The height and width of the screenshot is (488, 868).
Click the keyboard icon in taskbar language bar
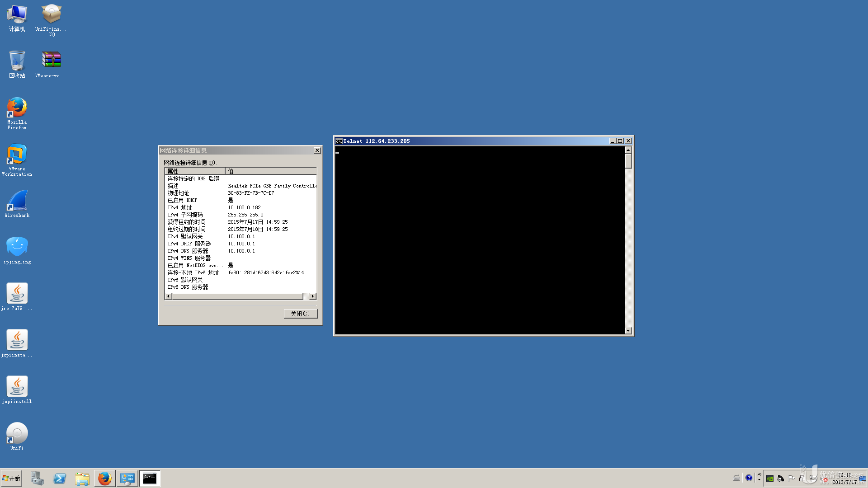(x=736, y=478)
